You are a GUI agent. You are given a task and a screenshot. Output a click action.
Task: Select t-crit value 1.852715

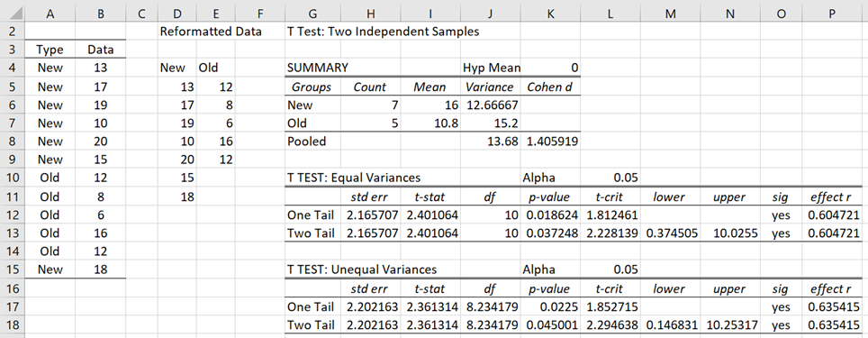click(x=610, y=306)
